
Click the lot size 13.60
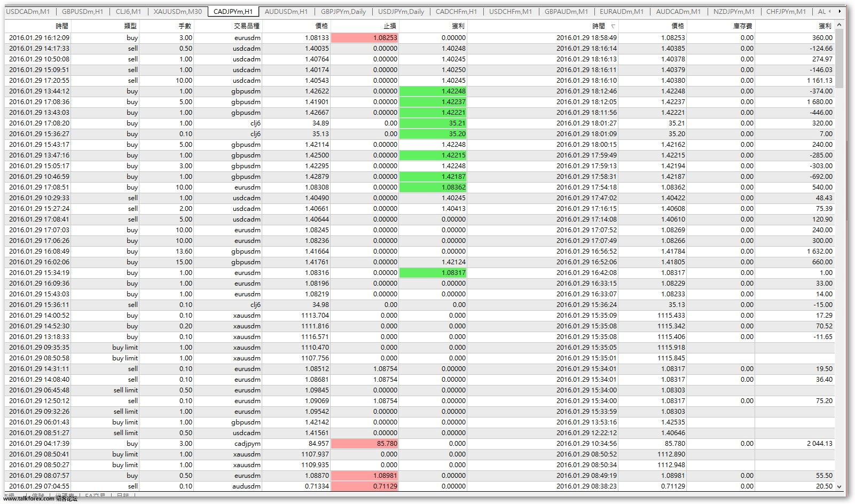coord(184,251)
